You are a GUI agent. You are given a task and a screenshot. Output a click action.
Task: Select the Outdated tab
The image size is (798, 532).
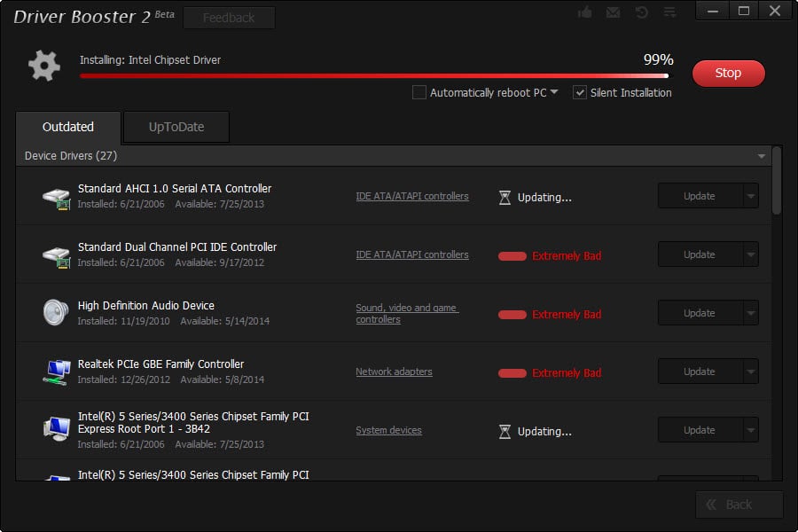[x=68, y=127]
